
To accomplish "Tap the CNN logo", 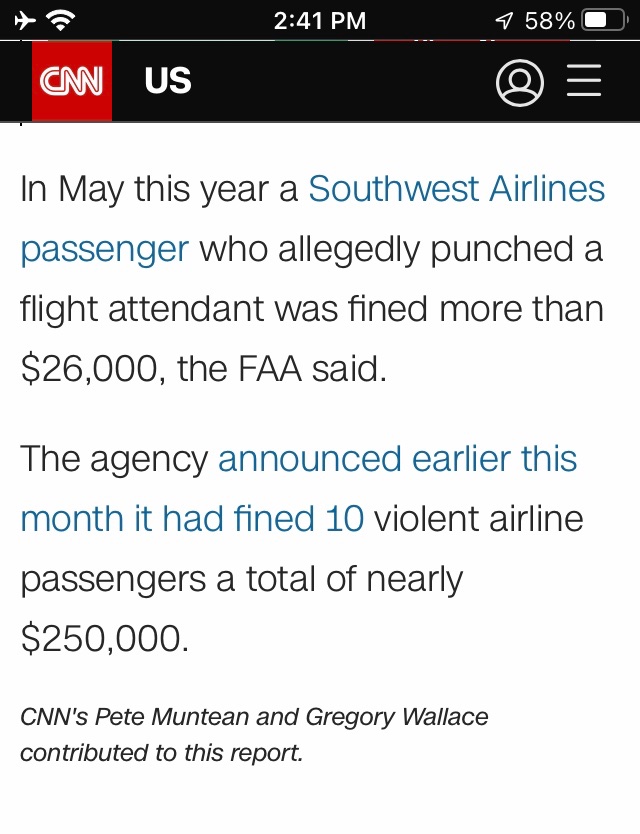I will [71, 81].
